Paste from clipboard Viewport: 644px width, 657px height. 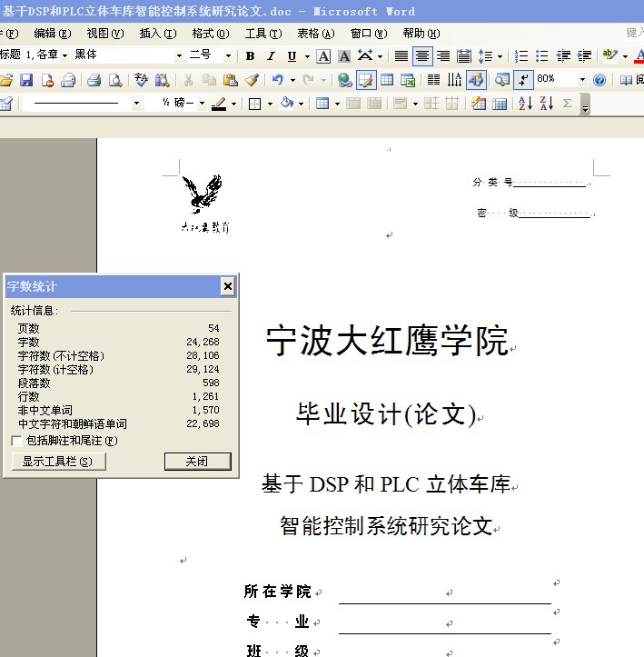coord(231,80)
